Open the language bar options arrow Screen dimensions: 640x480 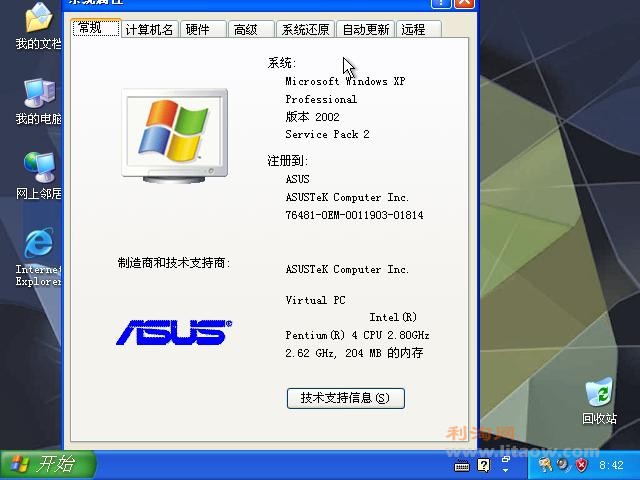(x=506, y=470)
